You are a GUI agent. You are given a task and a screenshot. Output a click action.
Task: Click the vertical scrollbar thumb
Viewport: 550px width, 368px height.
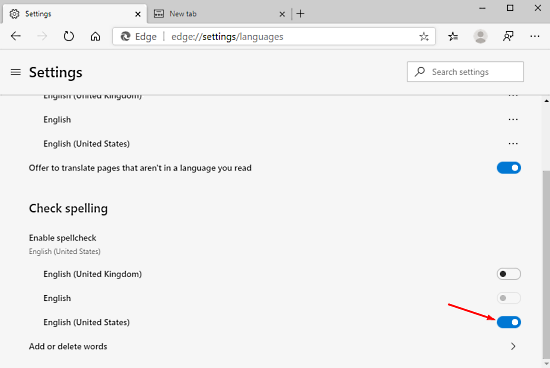[546, 265]
